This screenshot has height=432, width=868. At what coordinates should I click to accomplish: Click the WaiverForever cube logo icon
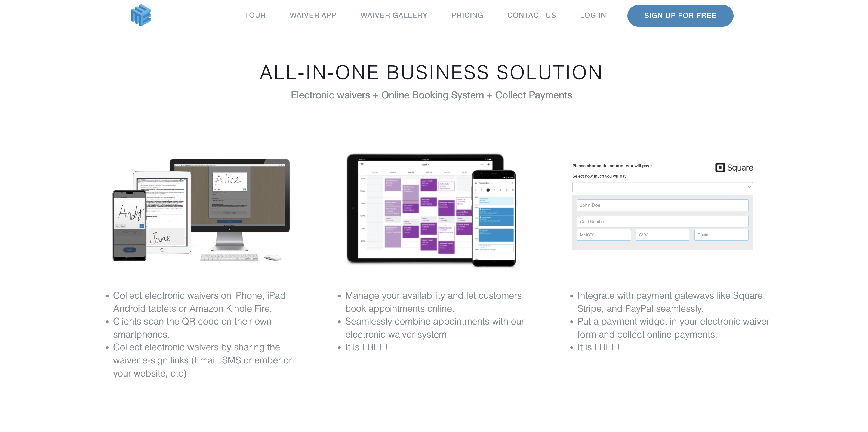(x=140, y=15)
